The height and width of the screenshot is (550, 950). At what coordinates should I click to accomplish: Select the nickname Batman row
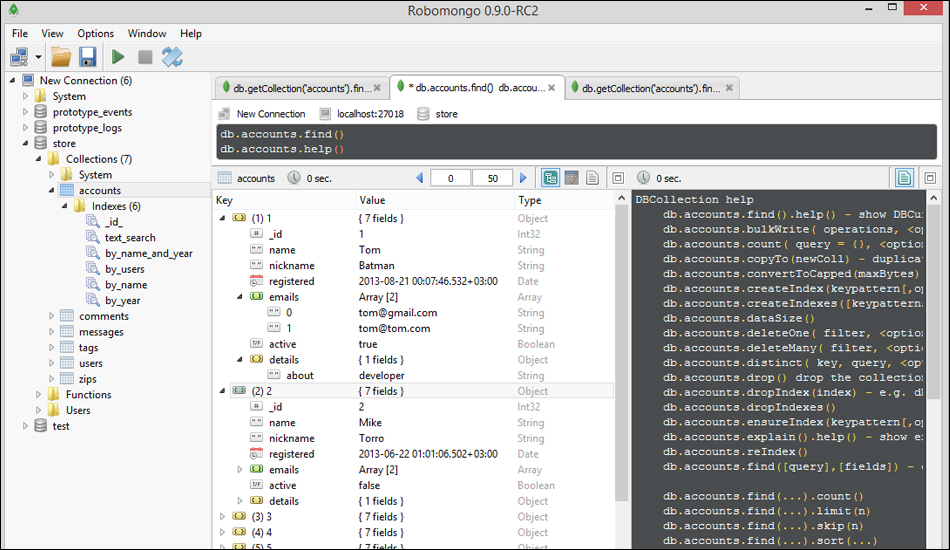click(414, 265)
